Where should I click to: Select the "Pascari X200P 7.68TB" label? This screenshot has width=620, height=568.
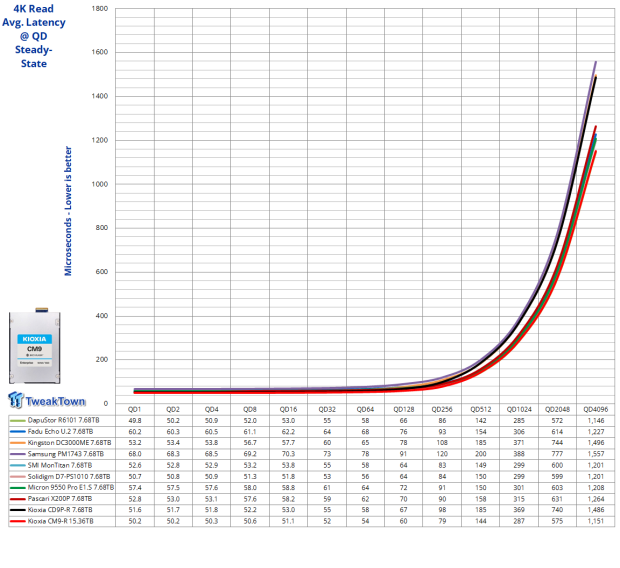tap(60, 498)
